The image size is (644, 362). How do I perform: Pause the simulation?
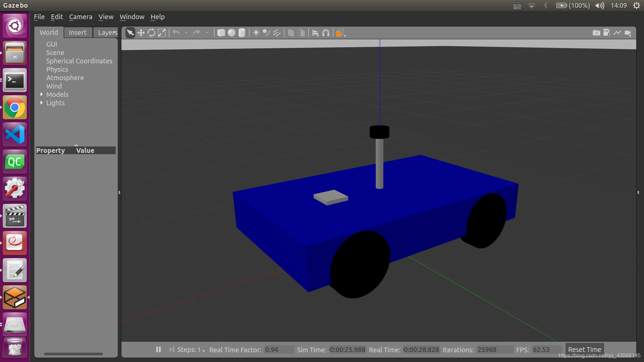tap(158, 350)
